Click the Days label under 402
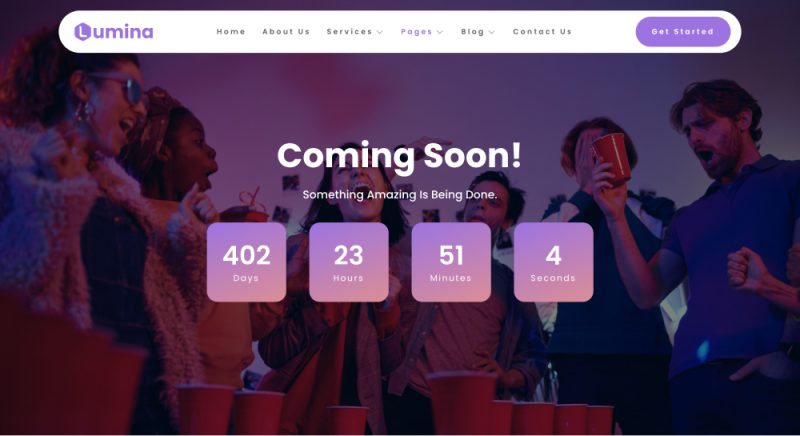Viewport: 800px width, 436px height. tap(246, 278)
